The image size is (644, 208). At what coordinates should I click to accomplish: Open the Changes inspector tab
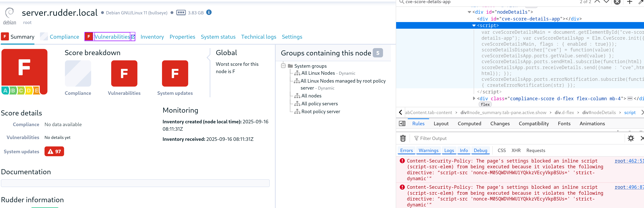(x=500, y=124)
